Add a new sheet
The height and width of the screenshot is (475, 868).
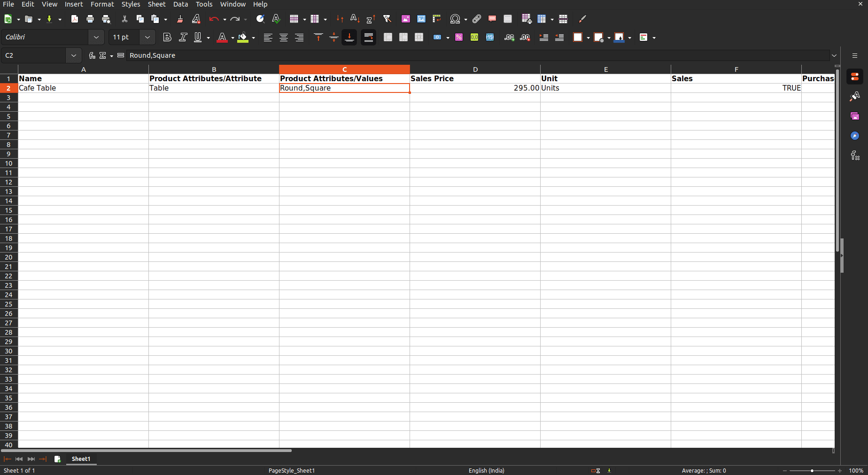pyautogui.click(x=57, y=459)
